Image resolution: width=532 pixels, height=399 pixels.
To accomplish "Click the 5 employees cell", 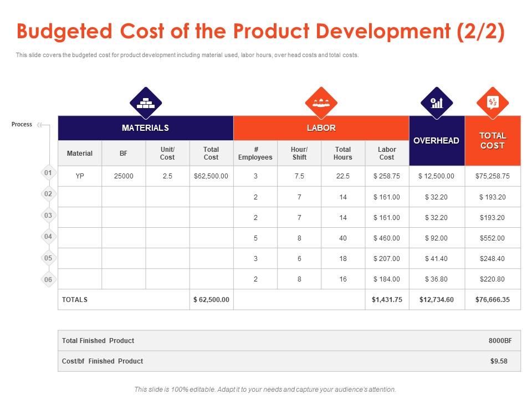I will [x=255, y=238].
